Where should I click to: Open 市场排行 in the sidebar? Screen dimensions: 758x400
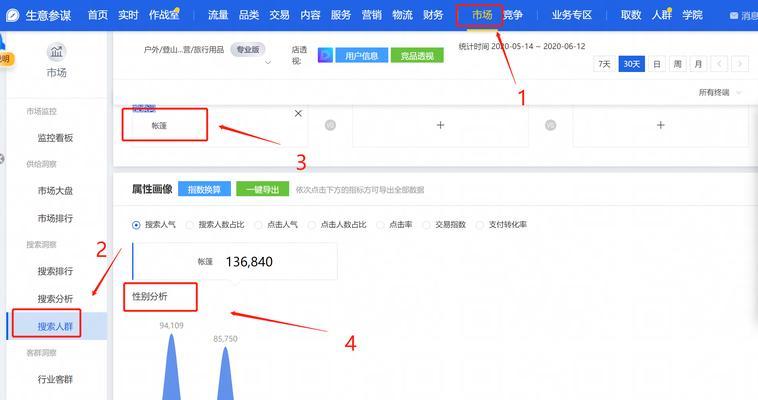coord(56,218)
